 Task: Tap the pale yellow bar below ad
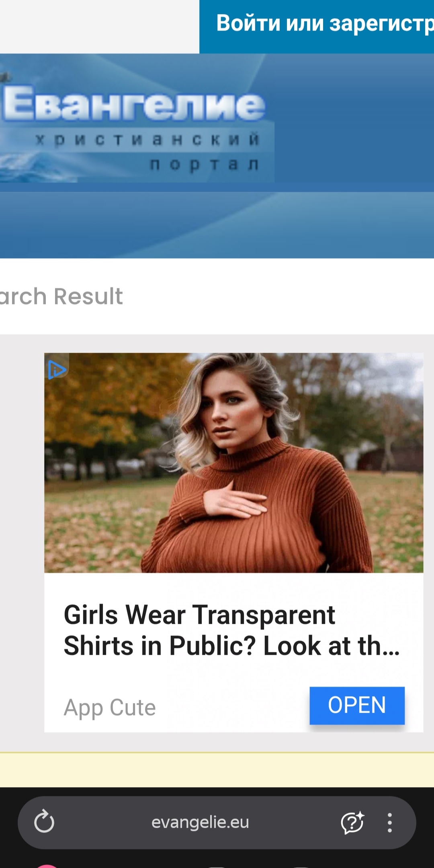pos(217,769)
